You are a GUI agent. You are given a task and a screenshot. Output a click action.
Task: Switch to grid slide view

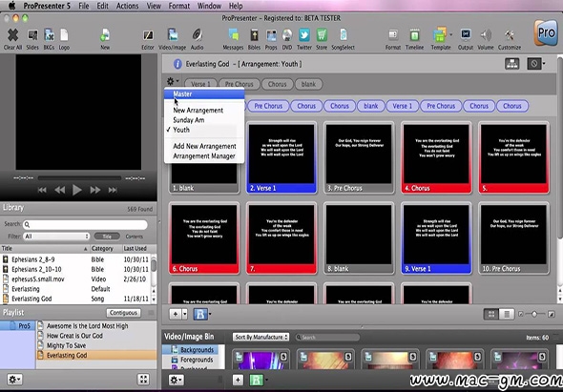490,315
